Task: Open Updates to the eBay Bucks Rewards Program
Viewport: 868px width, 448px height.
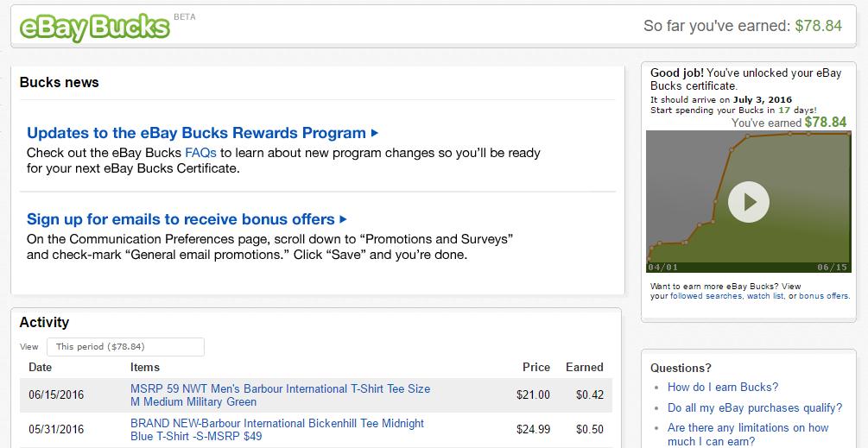Action: coord(196,133)
